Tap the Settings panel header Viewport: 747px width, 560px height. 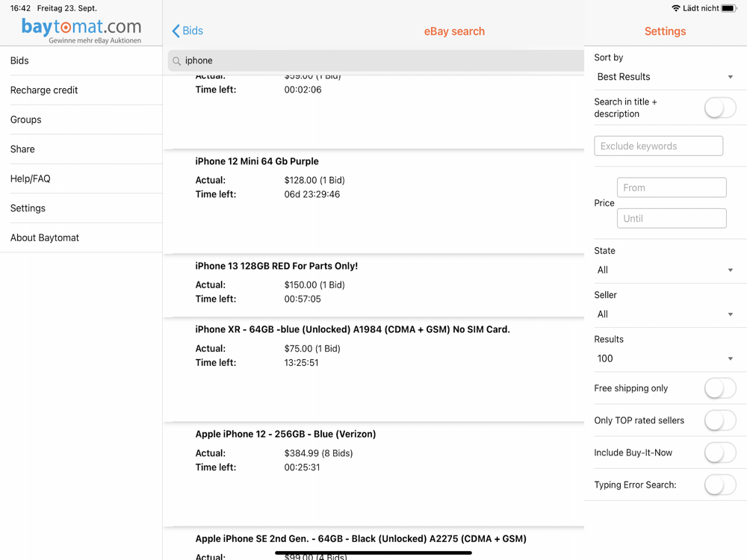pyautogui.click(x=665, y=31)
